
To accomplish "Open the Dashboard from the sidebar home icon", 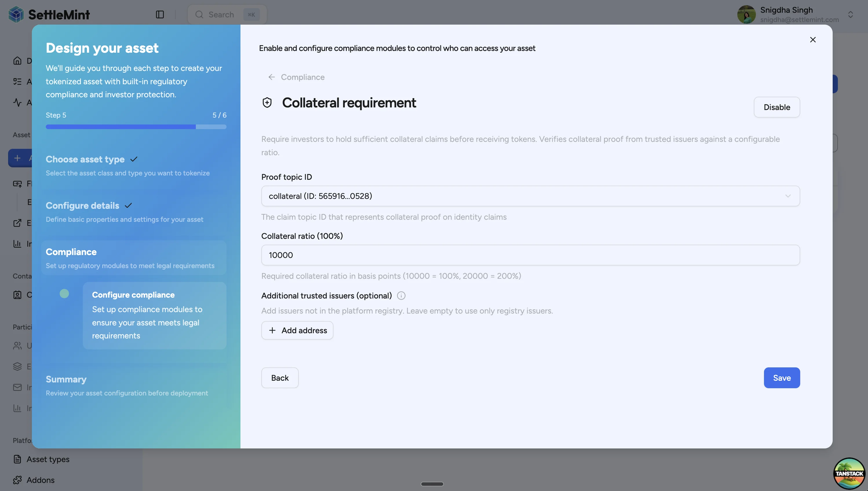I will click(18, 61).
